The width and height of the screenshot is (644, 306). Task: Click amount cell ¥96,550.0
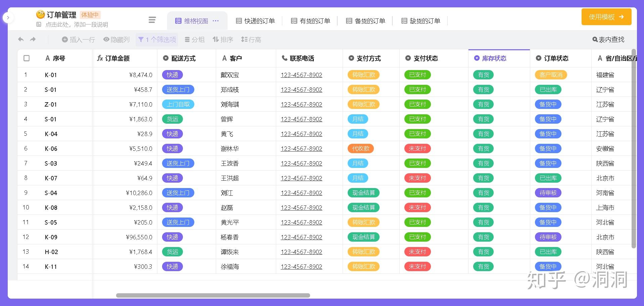[125, 237]
